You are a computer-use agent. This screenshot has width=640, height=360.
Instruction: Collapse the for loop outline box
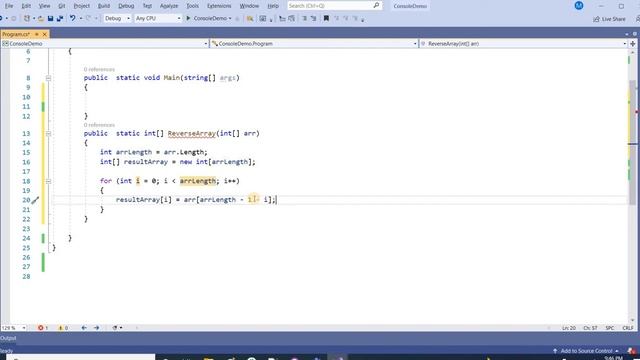click(48, 181)
